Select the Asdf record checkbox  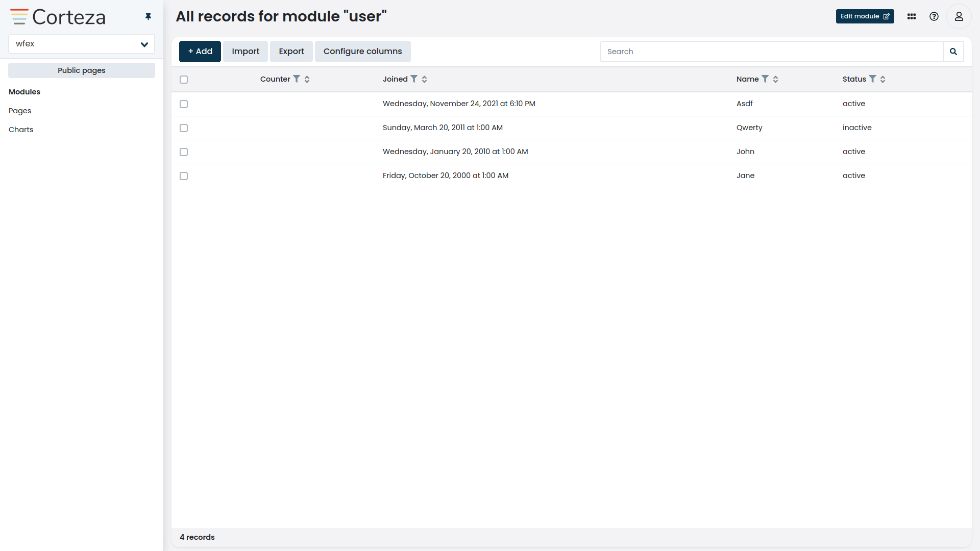[x=184, y=104]
